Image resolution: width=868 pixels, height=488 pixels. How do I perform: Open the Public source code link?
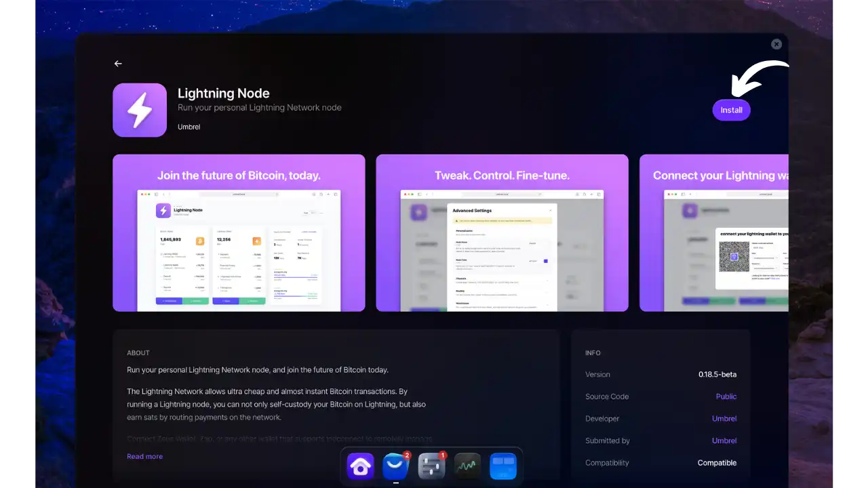pos(726,396)
